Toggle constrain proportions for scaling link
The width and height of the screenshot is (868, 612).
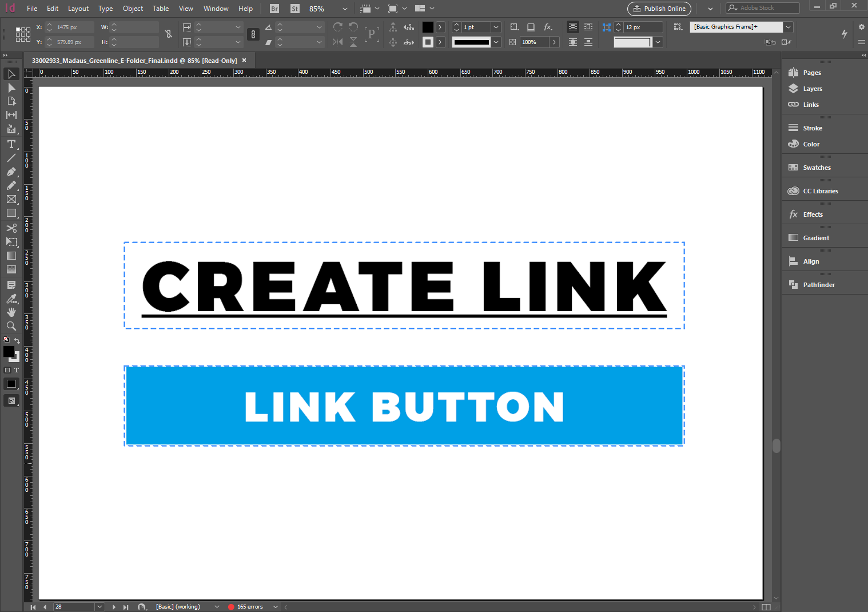pyautogui.click(x=253, y=34)
